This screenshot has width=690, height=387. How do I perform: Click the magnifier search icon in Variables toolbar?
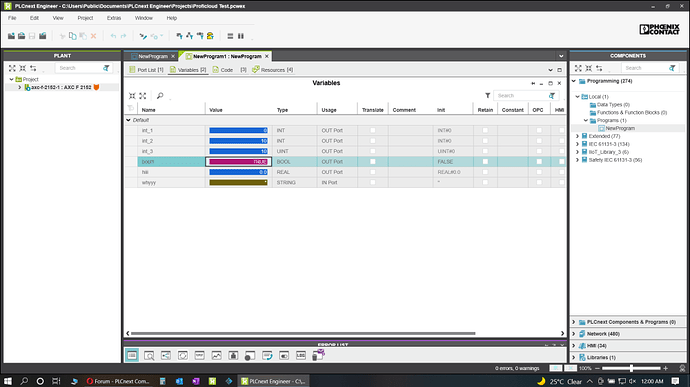click(x=160, y=96)
